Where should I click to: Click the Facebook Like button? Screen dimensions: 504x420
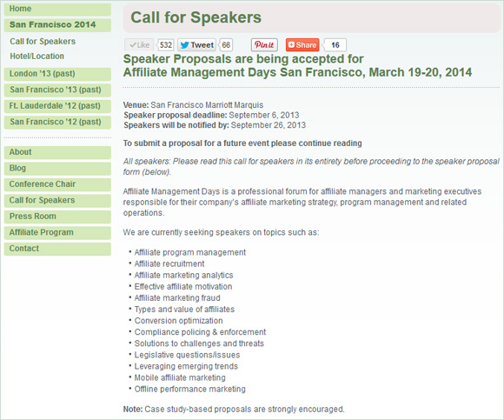pos(139,44)
